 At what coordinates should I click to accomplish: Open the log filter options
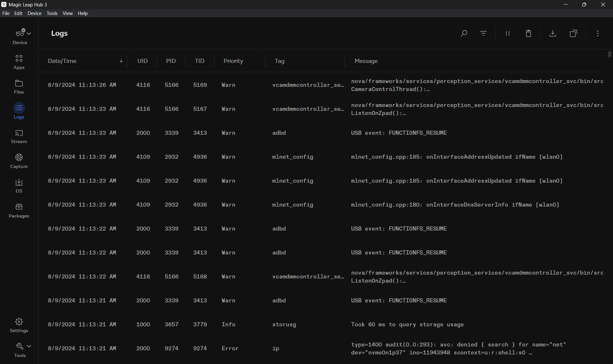[x=483, y=33]
